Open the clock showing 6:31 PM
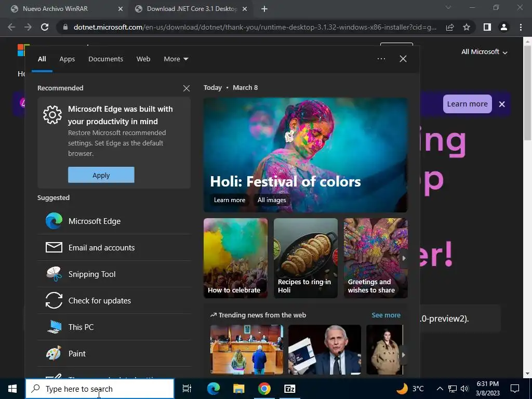 click(x=487, y=389)
